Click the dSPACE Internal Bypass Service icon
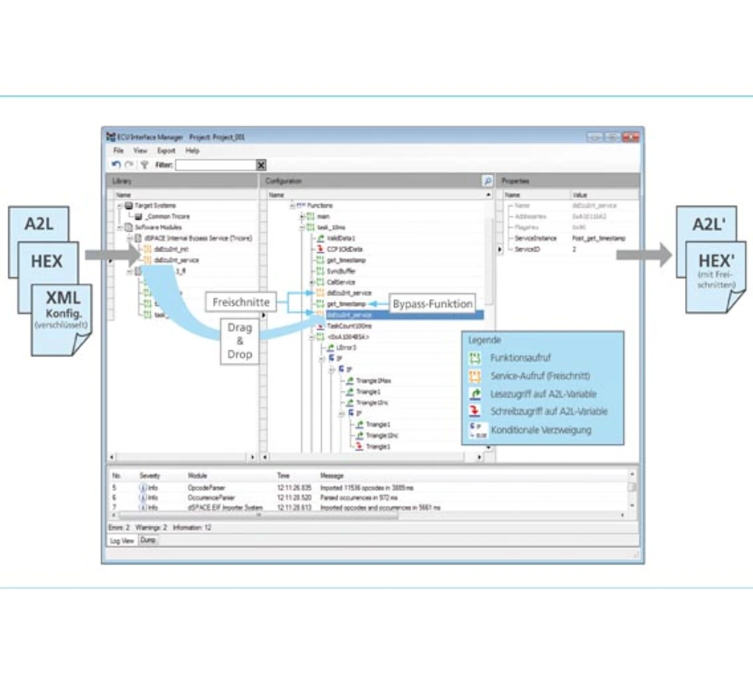Image resolution: width=753 pixels, height=700 pixels. 138,238
